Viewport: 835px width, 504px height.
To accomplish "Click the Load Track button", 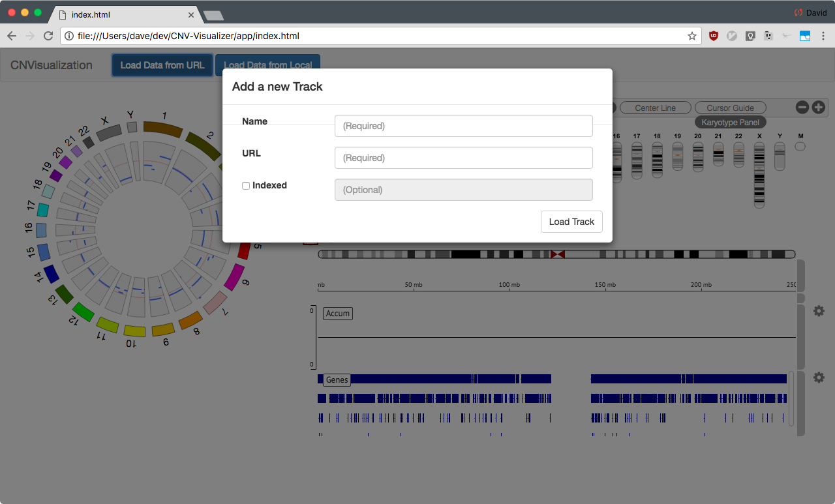I will 571,222.
